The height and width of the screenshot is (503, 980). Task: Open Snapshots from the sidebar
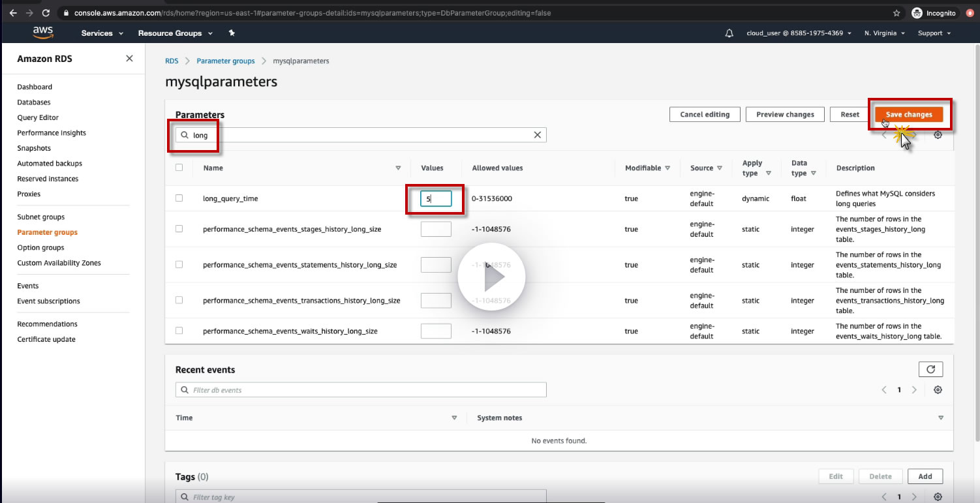(34, 148)
